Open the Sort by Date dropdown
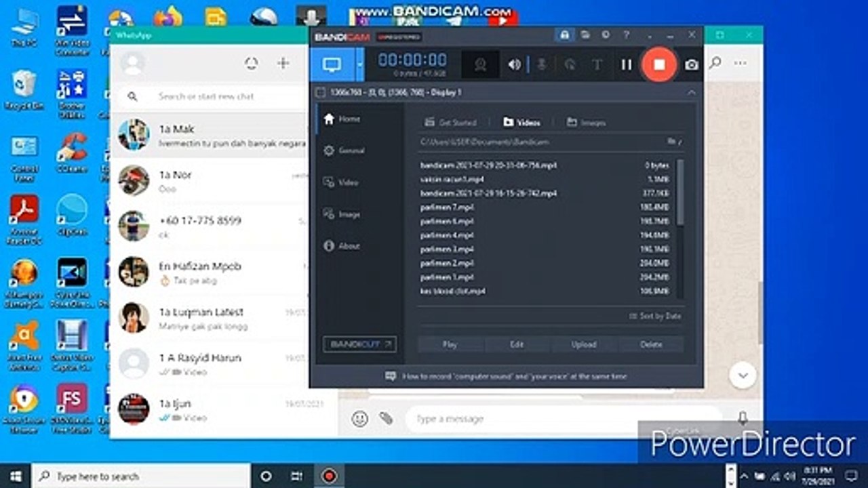Image resolution: width=868 pixels, height=488 pixels. pos(655,316)
